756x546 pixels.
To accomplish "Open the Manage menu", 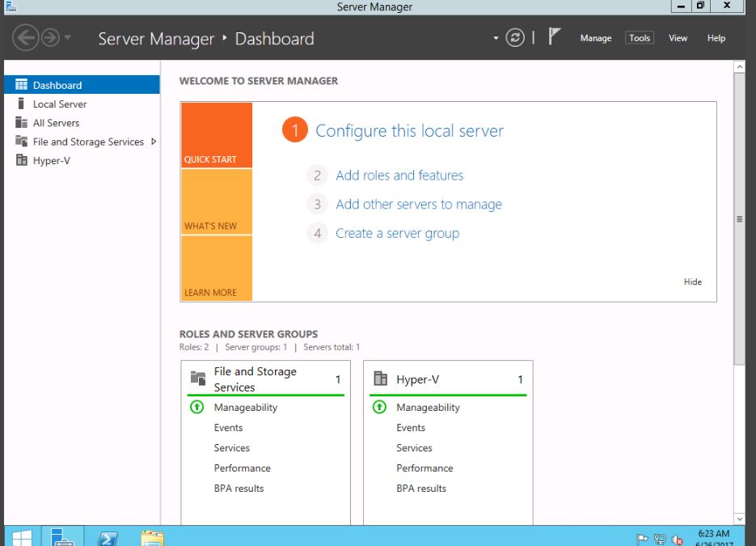I will (596, 38).
